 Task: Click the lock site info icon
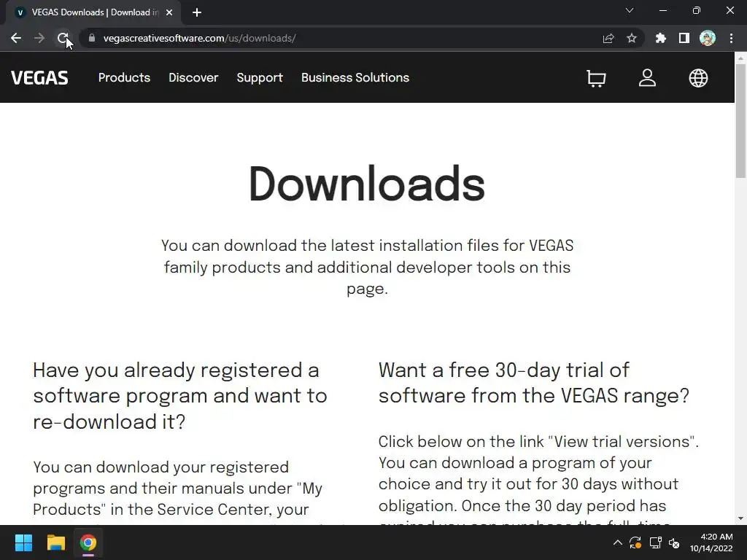coord(92,38)
